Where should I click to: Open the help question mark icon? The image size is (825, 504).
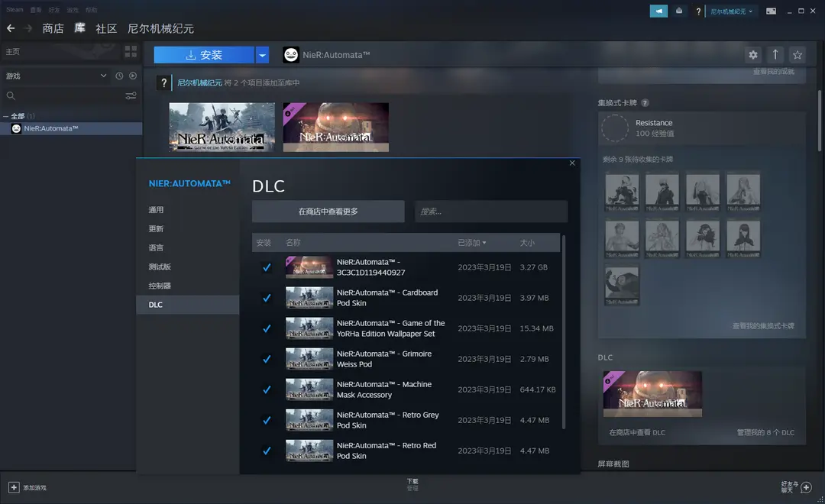(698, 11)
